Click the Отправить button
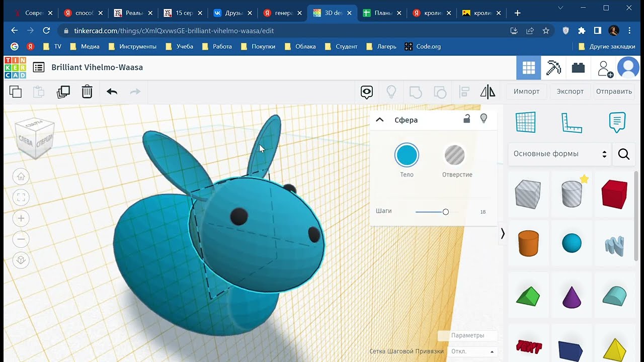The height and width of the screenshot is (362, 644). tap(614, 92)
